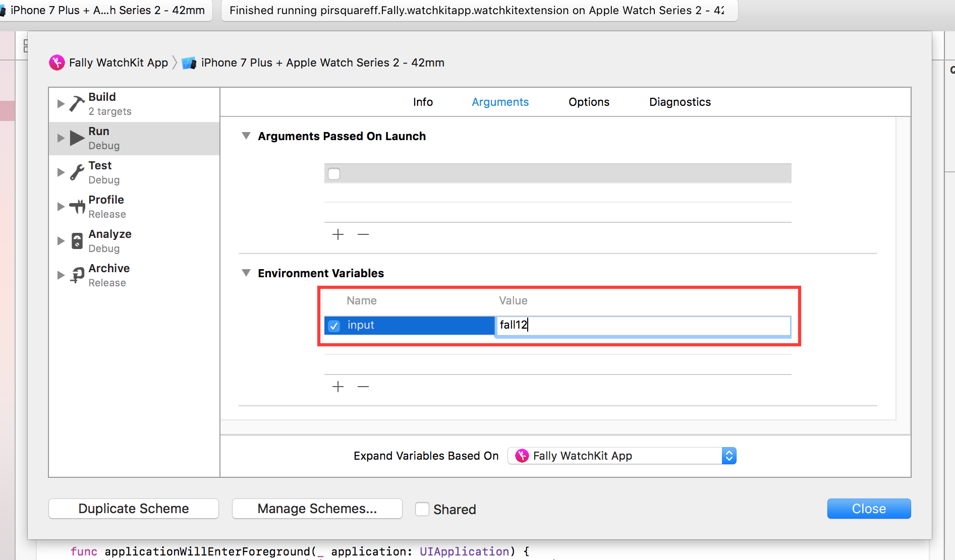This screenshot has height=560, width=955.
Task: Enable the Shared scheme checkbox
Action: (422, 509)
